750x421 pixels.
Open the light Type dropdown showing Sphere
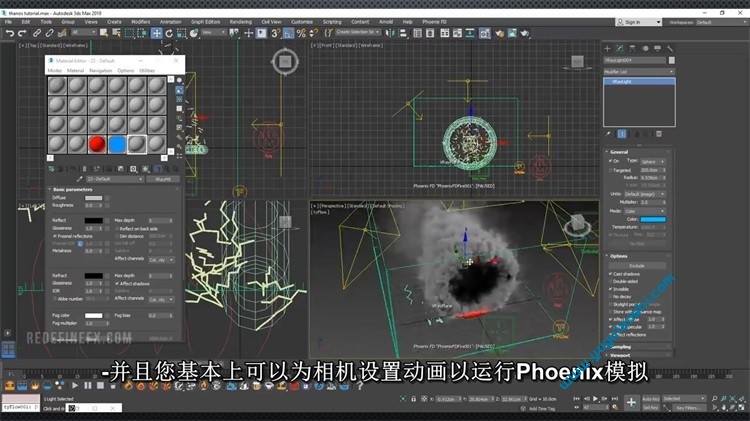(652, 162)
